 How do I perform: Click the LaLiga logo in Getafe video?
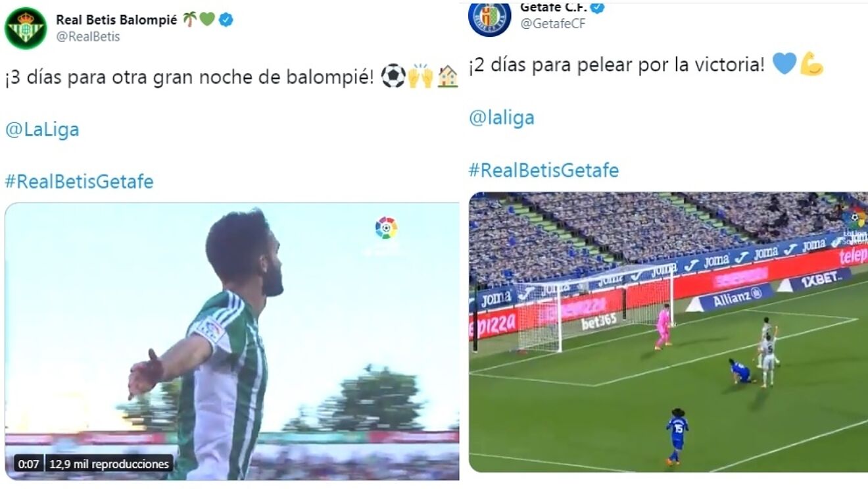(x=855, y=219)
